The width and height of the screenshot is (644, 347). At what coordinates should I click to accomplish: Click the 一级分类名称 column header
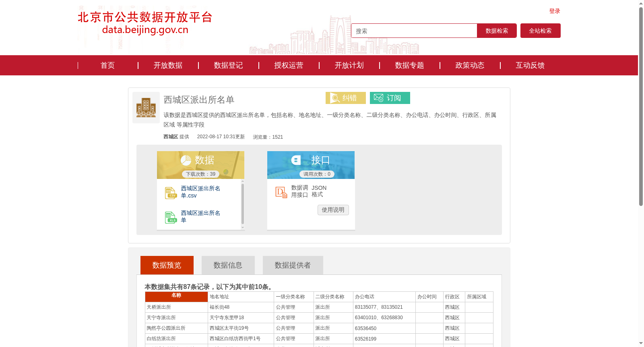pos(294,297)
